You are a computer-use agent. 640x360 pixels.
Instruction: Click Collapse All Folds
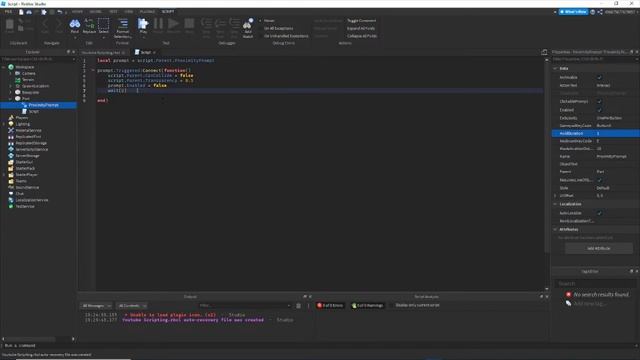point(362,36)
